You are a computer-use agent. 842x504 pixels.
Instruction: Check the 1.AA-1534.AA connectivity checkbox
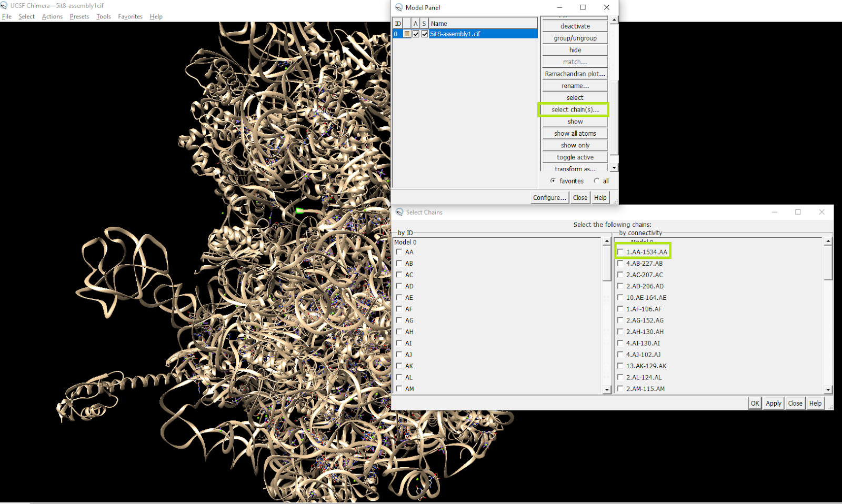620,252
